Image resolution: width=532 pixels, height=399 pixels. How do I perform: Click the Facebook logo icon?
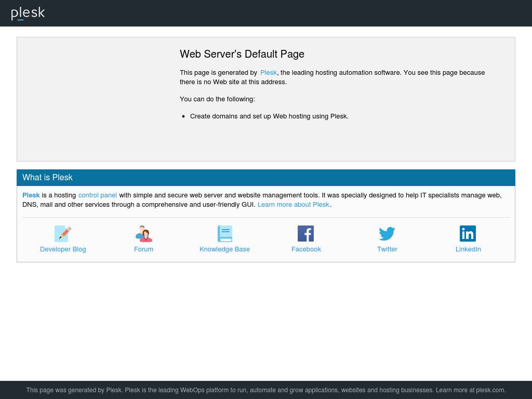(x=306, y=234)
